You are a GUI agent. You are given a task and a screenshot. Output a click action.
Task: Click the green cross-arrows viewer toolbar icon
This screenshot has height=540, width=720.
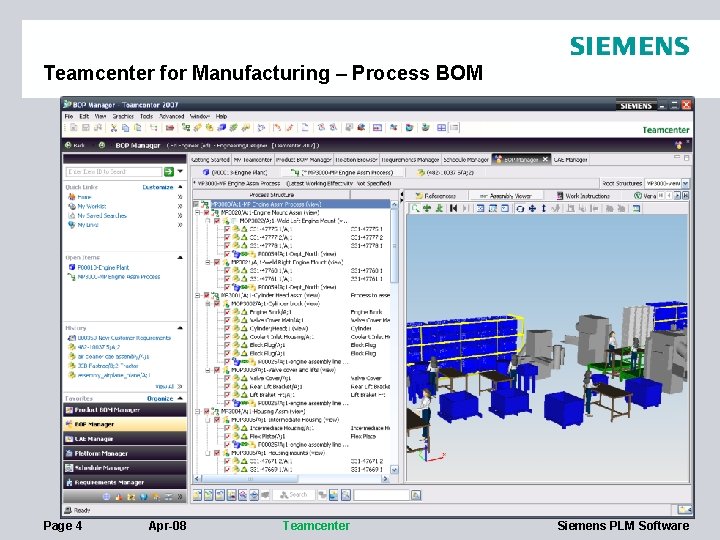click(x=427, y=208)
